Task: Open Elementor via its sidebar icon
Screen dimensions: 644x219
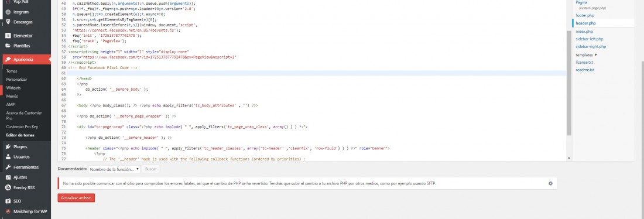Action: coord(8,36)
